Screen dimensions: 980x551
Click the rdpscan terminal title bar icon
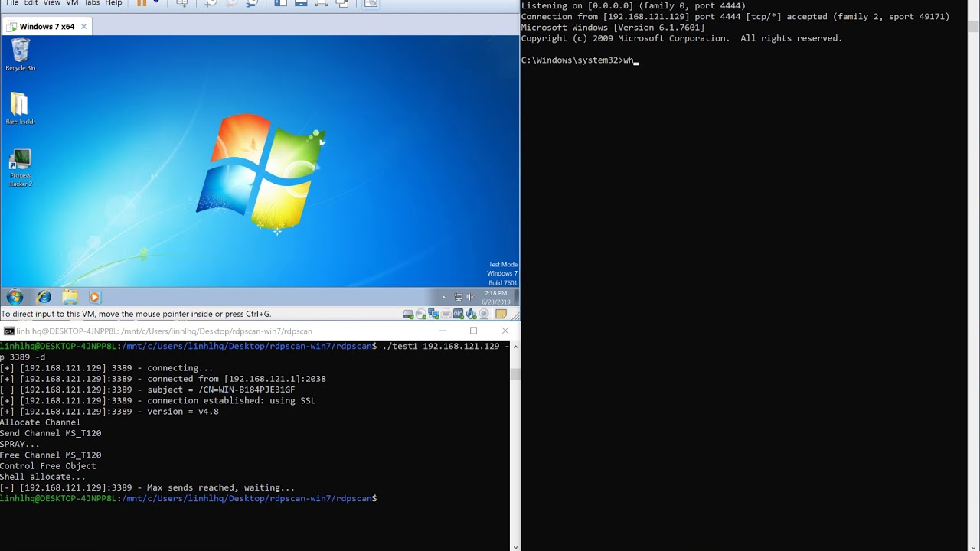point(8,331)
